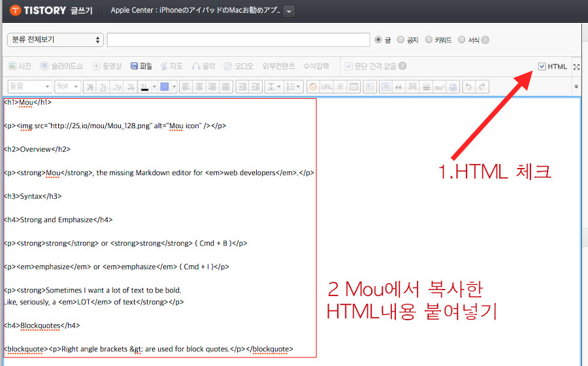
Task: Click the save template disk icon
Action: [x=453, y=87]
